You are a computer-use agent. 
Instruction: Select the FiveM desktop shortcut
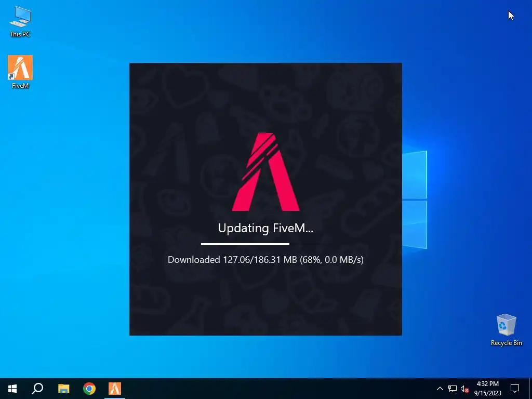[20, 72]
